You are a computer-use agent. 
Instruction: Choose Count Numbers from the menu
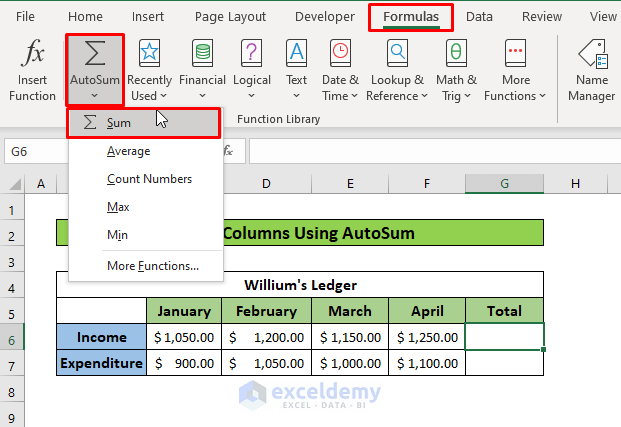click(146, 179)
